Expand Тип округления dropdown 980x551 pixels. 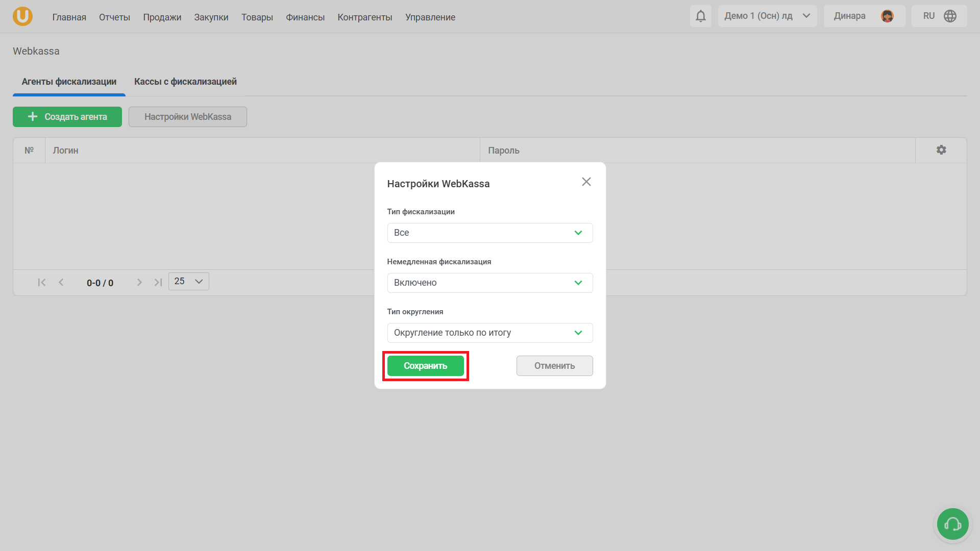pos(489,333)
